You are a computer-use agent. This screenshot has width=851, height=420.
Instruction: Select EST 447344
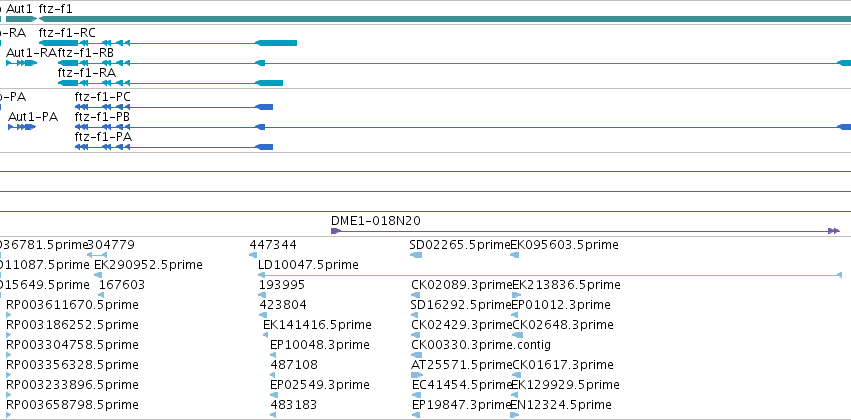click(273, 245)
